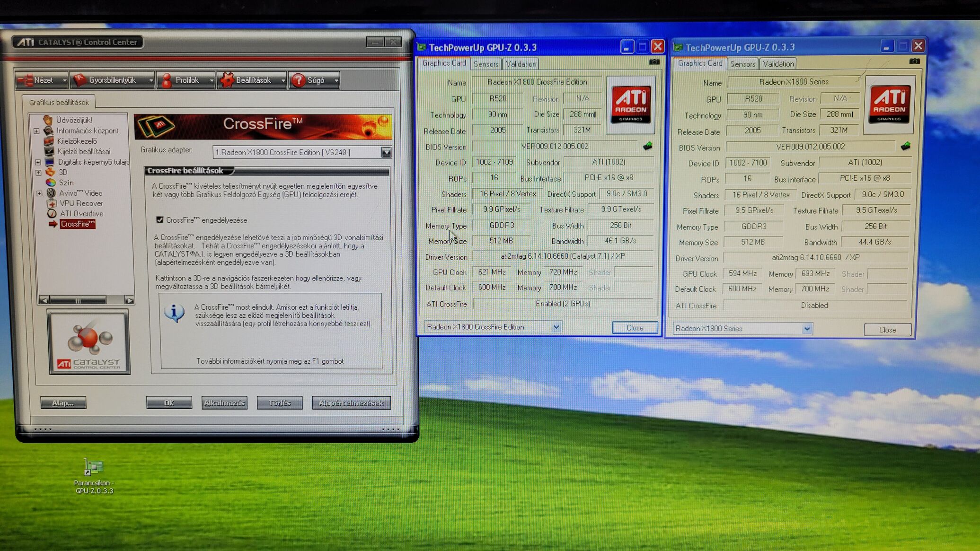Minimize the right GPU-Z window
980x551 pixels.
887,46
